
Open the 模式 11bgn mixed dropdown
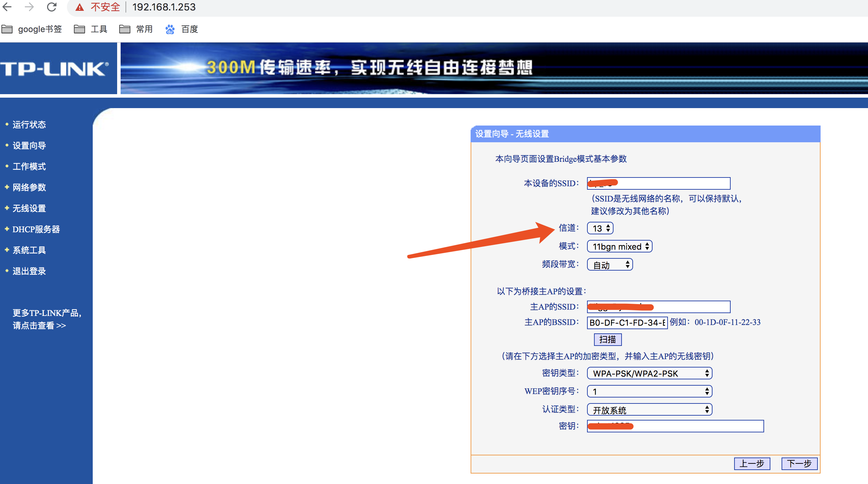[x=619, y=247]
